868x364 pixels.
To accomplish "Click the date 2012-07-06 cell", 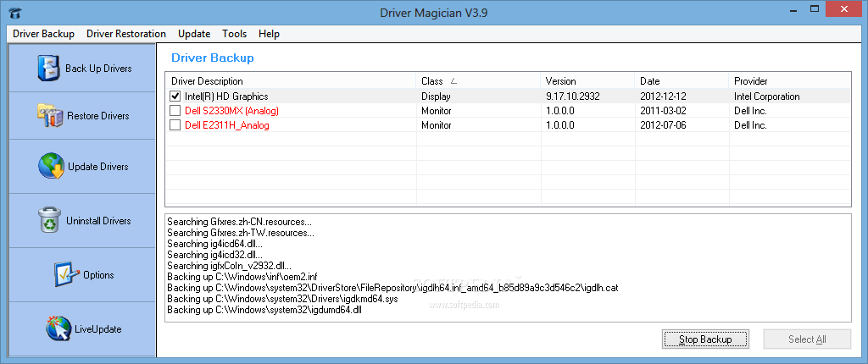I will tap(663, 125).
